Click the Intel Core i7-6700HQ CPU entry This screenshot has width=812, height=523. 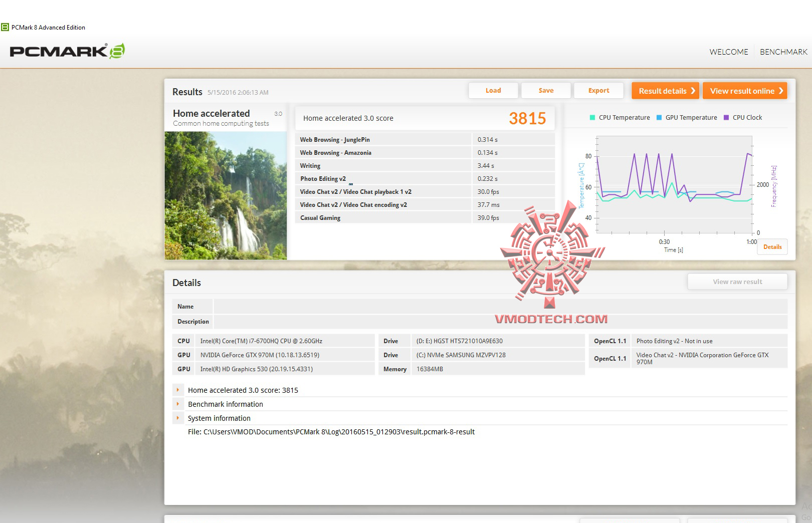point(261,341)
